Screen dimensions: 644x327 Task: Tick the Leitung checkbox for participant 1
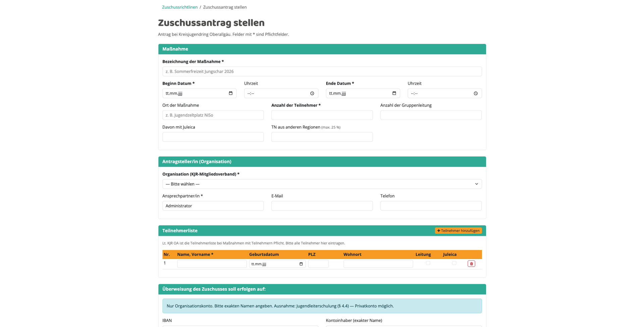point(428,263)
